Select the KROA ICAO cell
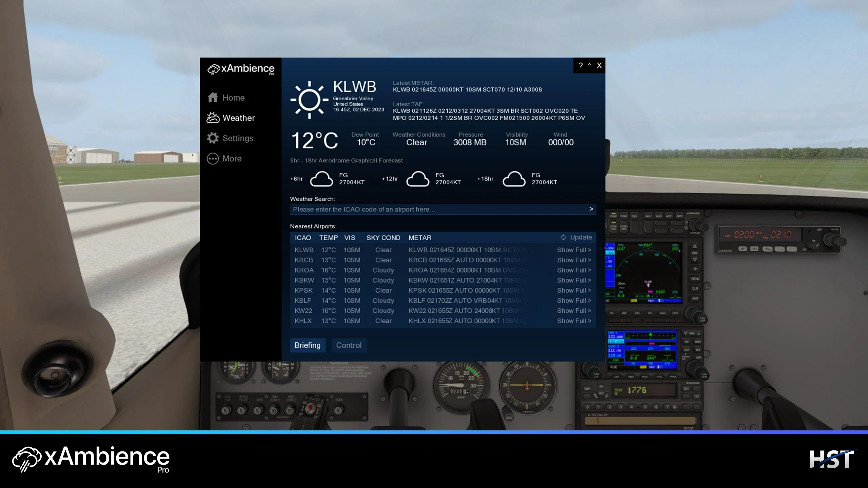The image size is (868, 488). coord(304,270)
